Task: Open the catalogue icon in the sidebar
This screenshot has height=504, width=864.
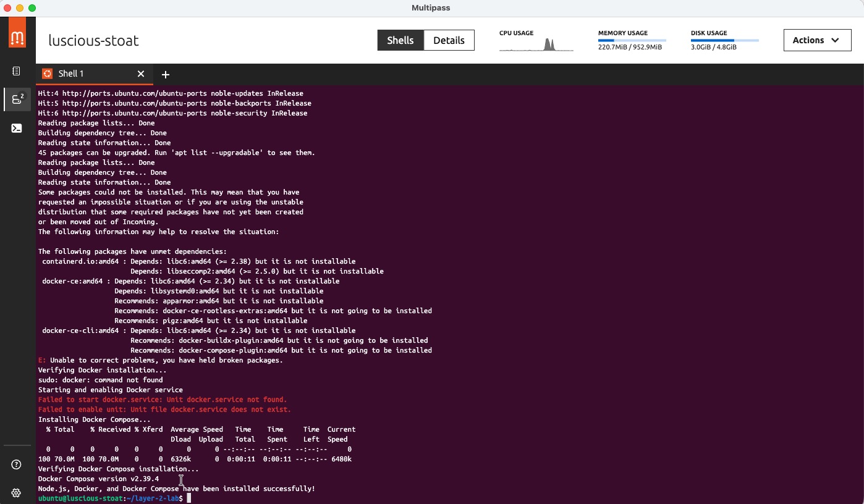Action: pos(17,72)
